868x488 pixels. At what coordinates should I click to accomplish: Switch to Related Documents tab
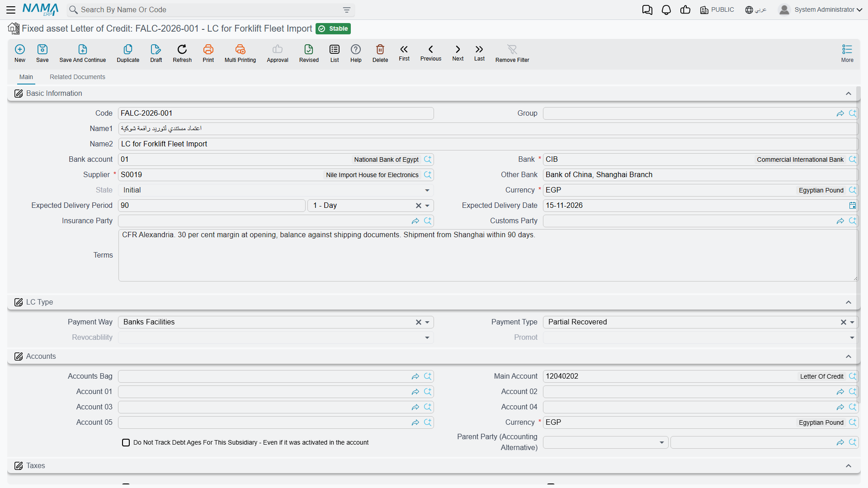77,77
